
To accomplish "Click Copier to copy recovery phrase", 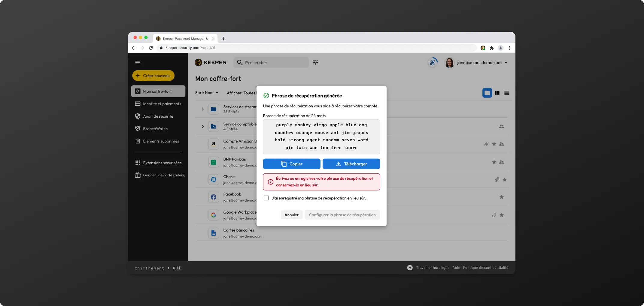I will point(292,164).
